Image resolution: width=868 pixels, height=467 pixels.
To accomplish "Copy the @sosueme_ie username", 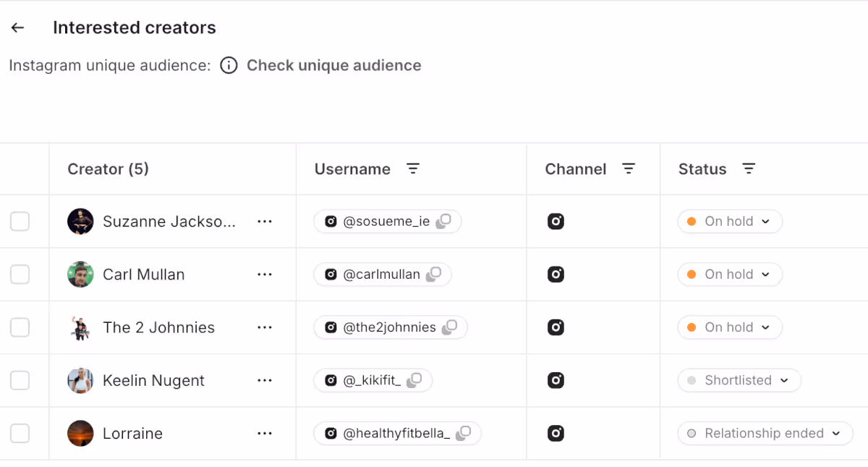I will pyautogui.click(x=443, y=222).
